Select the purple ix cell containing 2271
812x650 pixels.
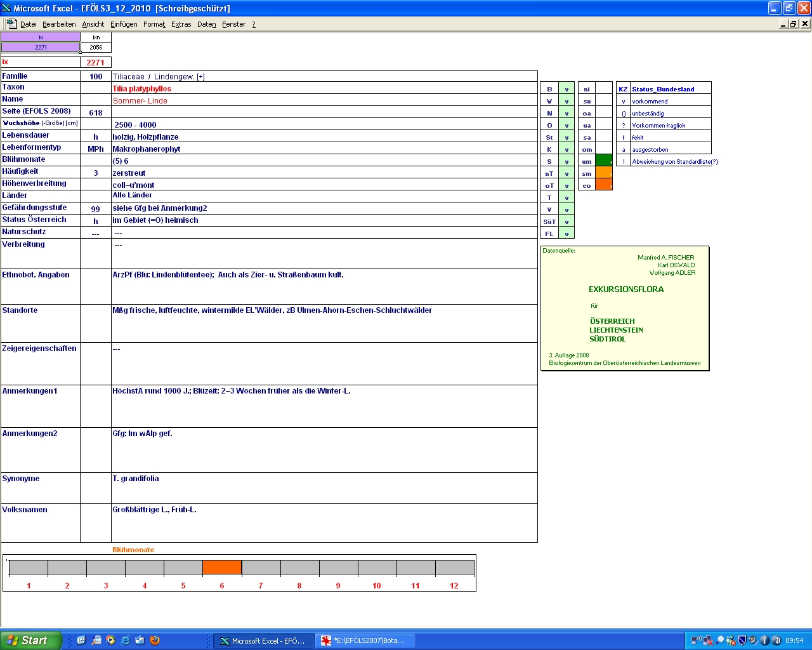(41, 47)
